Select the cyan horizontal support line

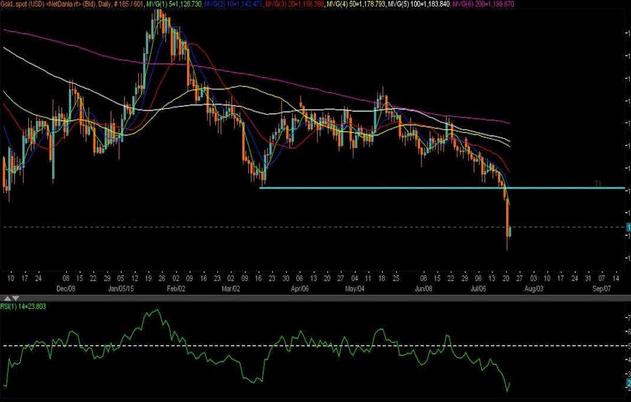(400, 188)
